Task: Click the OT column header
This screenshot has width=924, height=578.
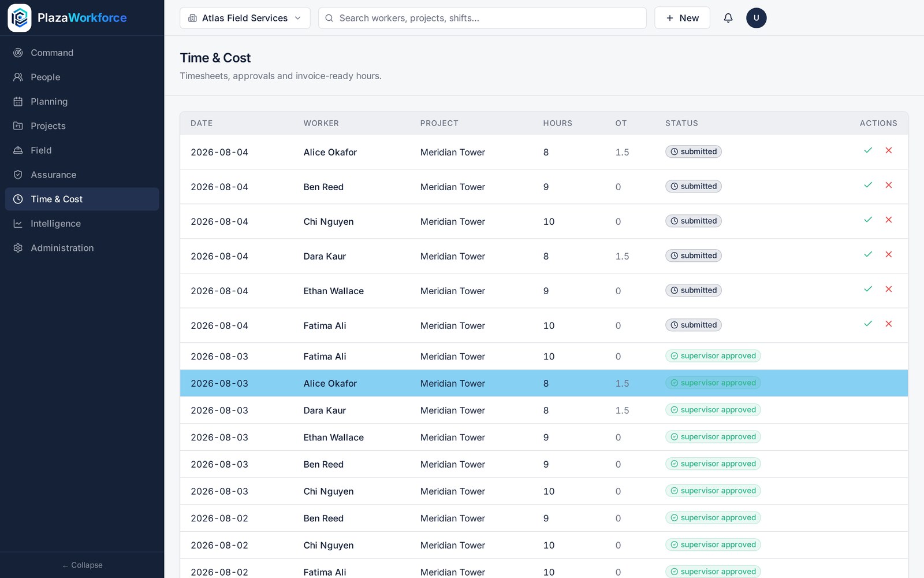Action: tap(621, 123)
